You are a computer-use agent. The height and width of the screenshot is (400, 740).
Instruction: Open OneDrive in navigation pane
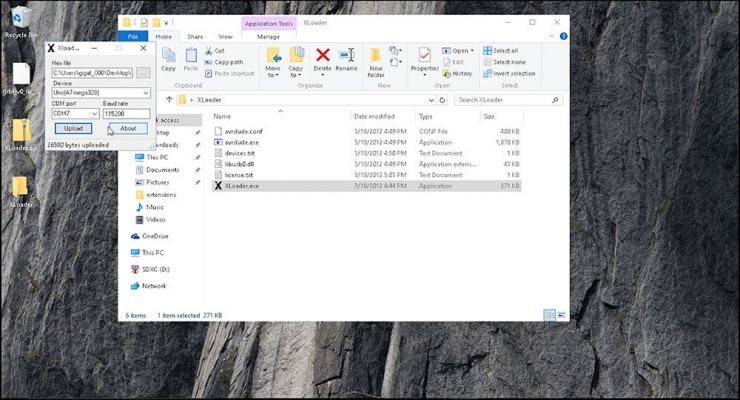tap(155, 236)
